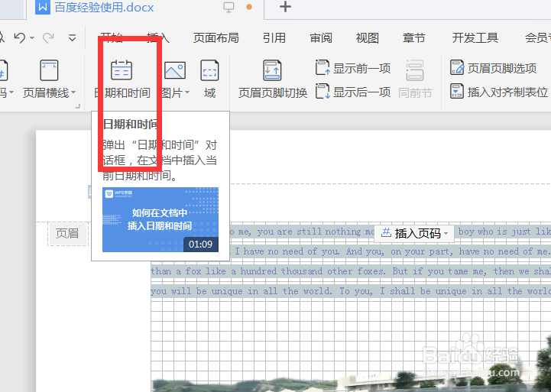Open the header footer group dialog launcher
Viewport: 551px width, 392px height.
click(x=78, y=105)
